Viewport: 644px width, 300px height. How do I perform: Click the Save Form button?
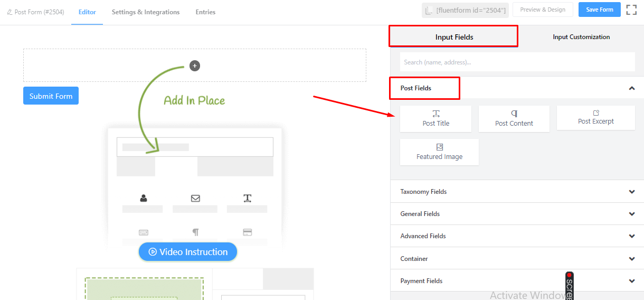599,10
